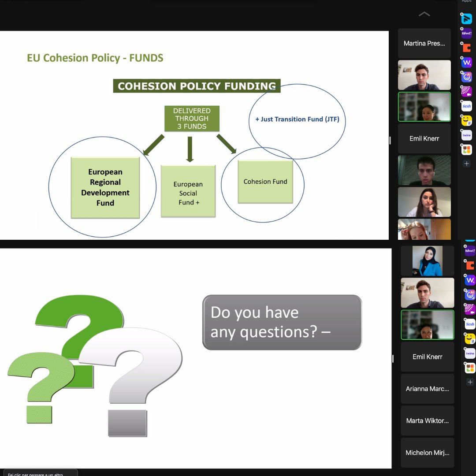
Task: Click Martina Pres... participant tile
Action: 424,43
